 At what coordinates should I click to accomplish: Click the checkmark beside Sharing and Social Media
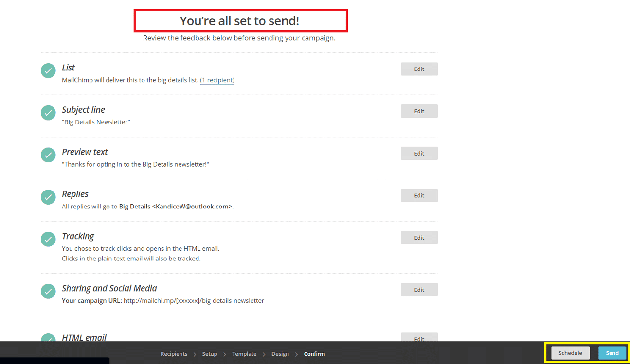pyautogui.click(x=48, y=291)
